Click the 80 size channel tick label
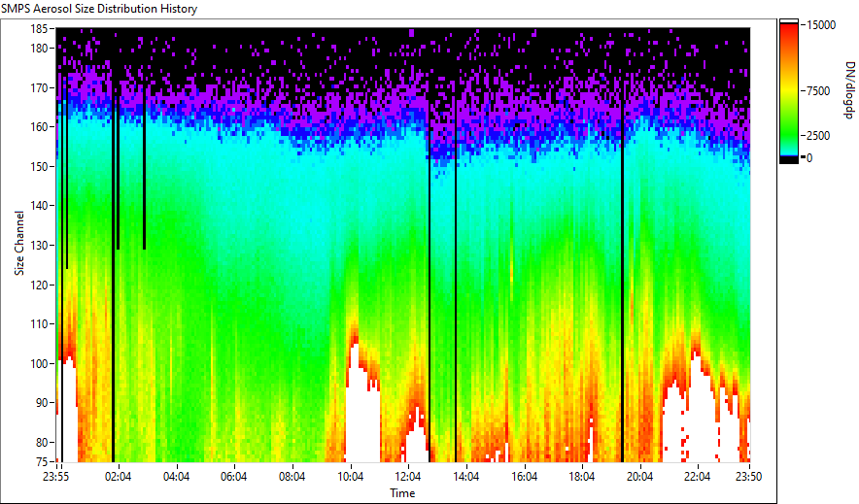Viewport: 859px width, 504px height. point(42,442)
